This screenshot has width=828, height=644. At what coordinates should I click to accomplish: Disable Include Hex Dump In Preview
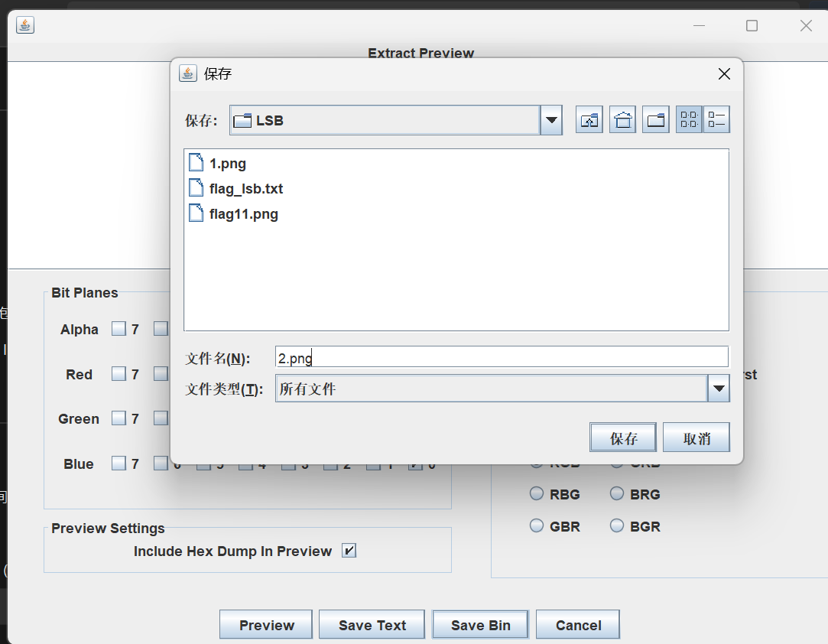pyautogui.click(x=349, y=551)
